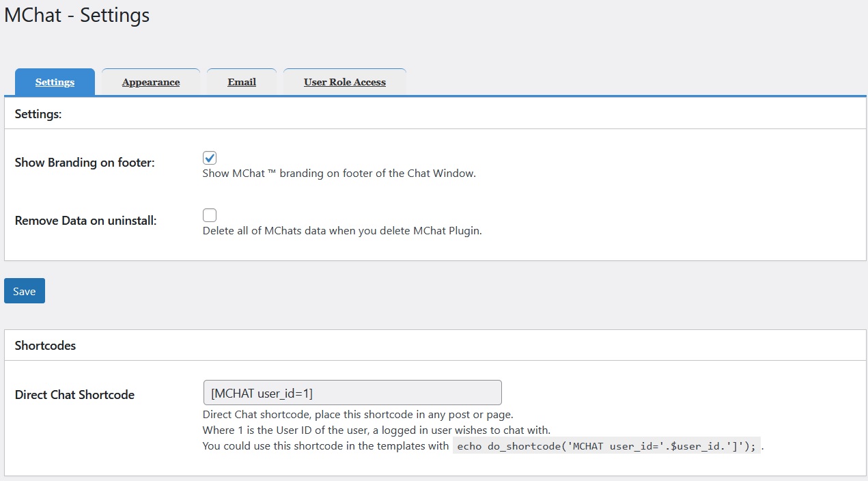Open the Email tab
Screen dimensions: 868x481
[x=242, y=82]
